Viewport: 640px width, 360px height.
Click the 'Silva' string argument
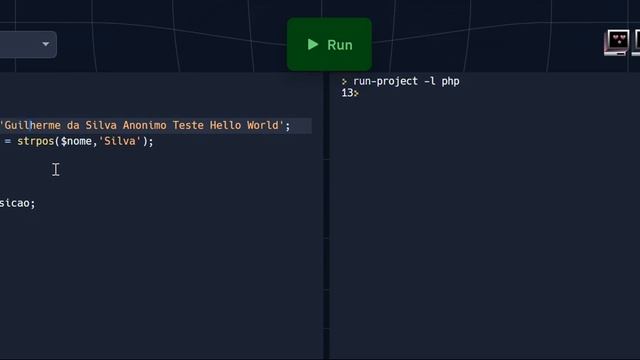tap(120, 141)
